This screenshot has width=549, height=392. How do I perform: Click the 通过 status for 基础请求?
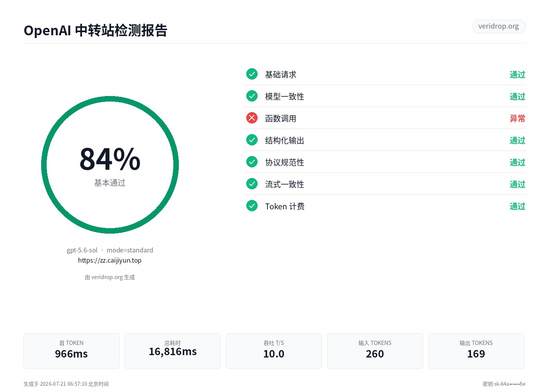(517, 74)
